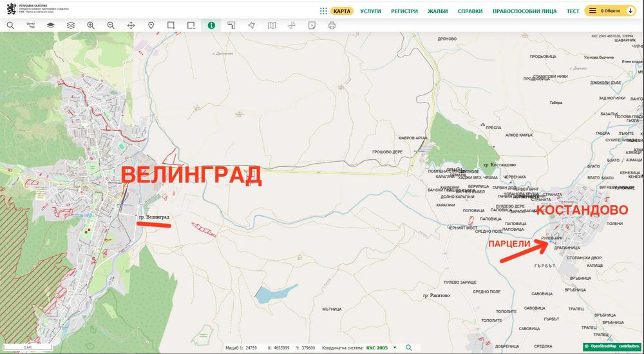Click the export sheet icon

click(x=312, y=26)
